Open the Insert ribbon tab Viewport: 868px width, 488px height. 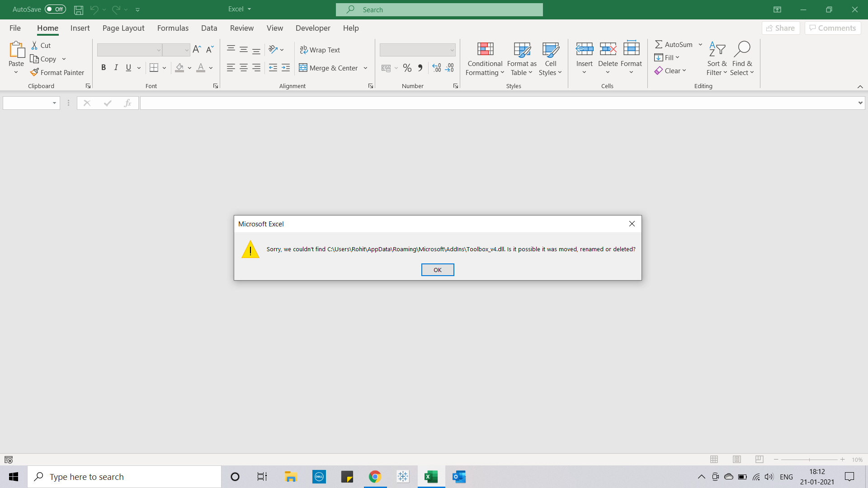(80, 28)
